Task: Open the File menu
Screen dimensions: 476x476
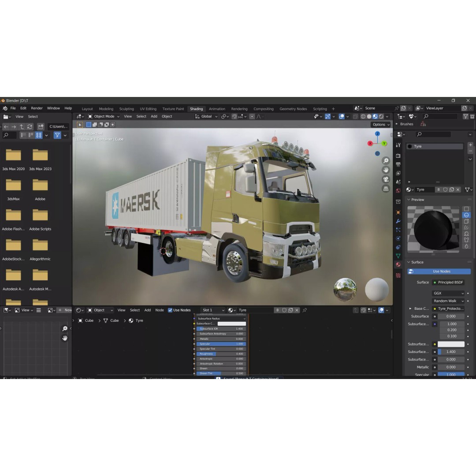Action: pos(13,108)
